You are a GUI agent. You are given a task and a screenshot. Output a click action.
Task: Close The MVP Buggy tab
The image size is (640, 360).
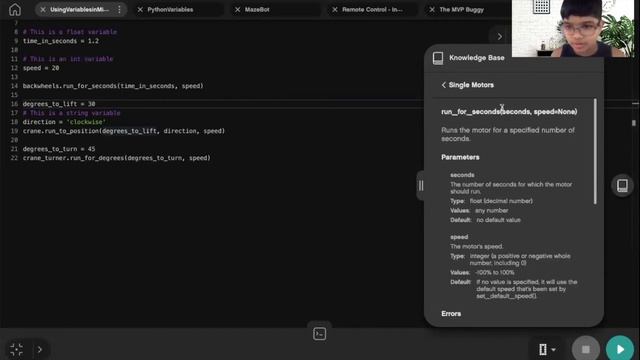pyautogui.click(x=432, y=9)
